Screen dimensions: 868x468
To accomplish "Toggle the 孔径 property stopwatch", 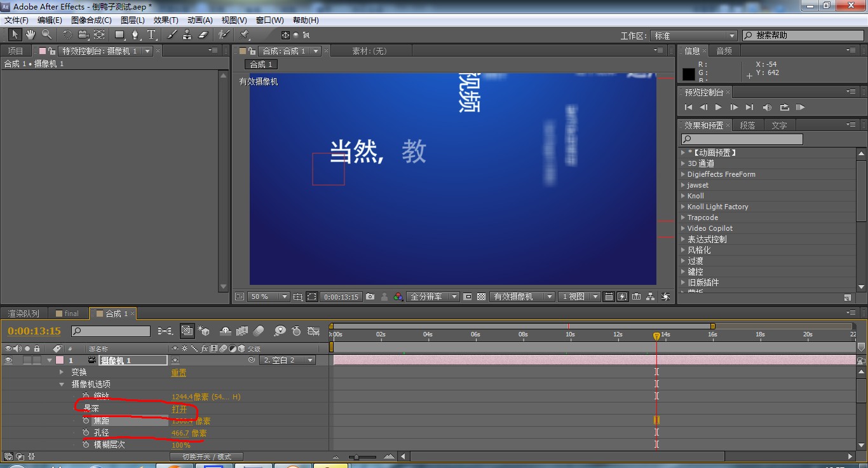I will pyautogui.click(x=86, y=433).
